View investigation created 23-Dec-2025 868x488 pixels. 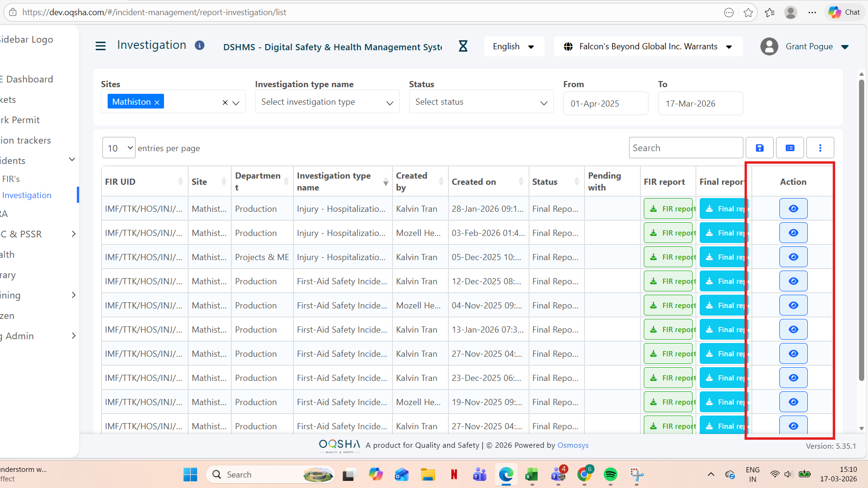pyautogui.click(x=793, y=378)
